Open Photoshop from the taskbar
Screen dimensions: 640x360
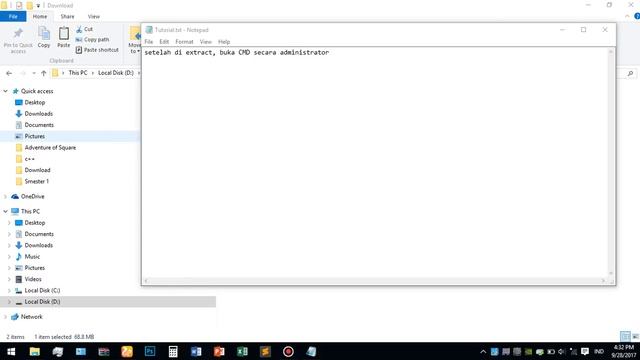coord(150,351)
